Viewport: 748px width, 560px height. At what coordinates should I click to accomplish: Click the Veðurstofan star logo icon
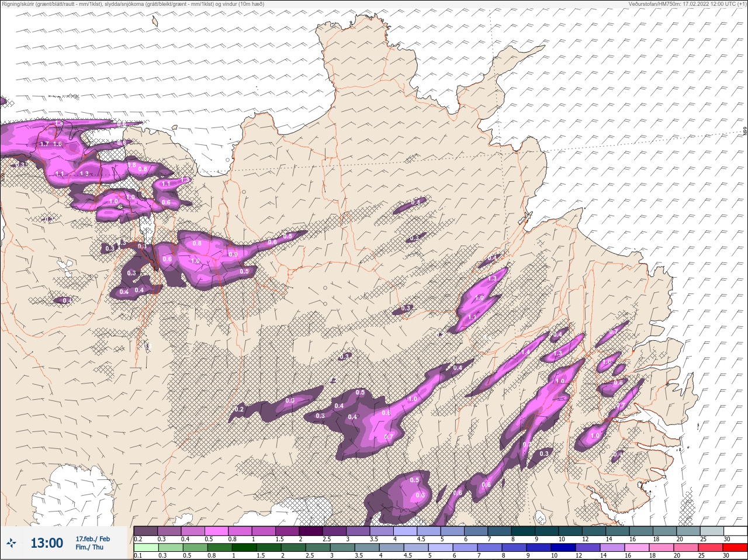coord(11,543)
